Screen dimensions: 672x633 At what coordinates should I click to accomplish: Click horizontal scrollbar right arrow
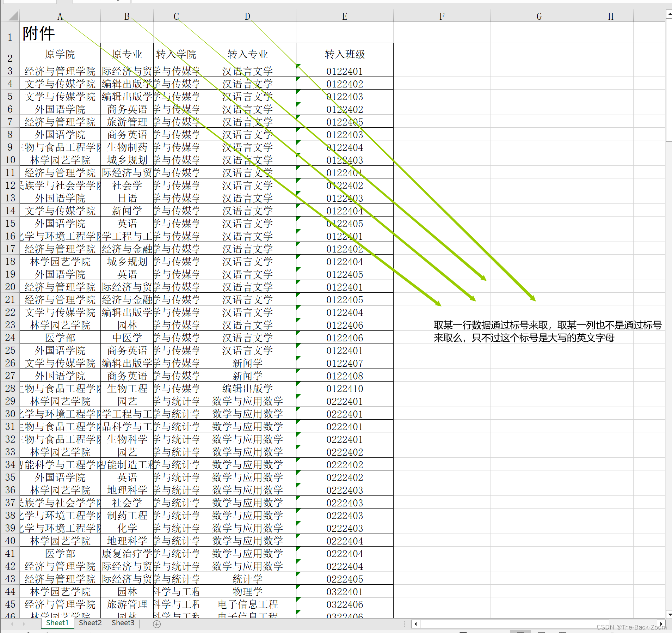661,624
